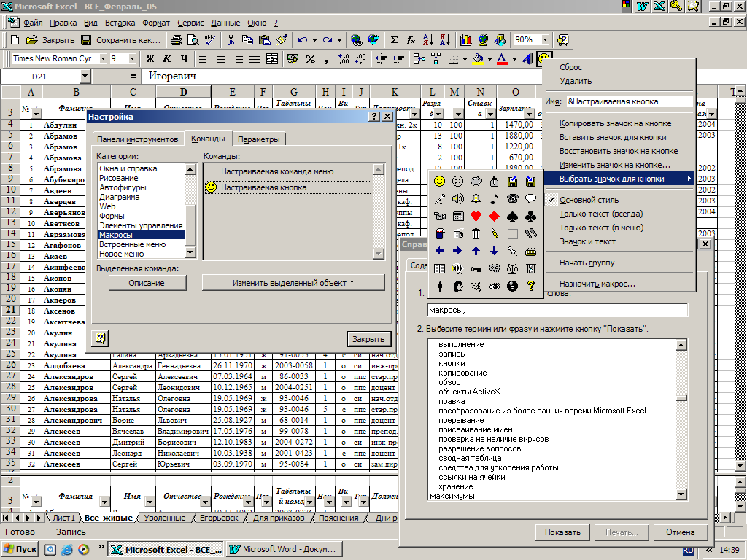Select the telephone icon
Image resolution: width=747 pixels, height=560 pixels.
(x=512, y=198)
